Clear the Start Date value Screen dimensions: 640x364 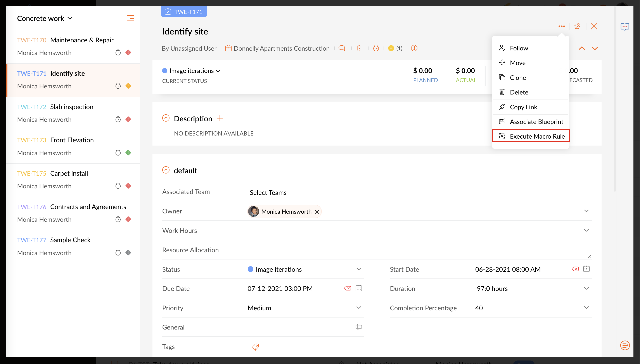[x=575, y=269]
